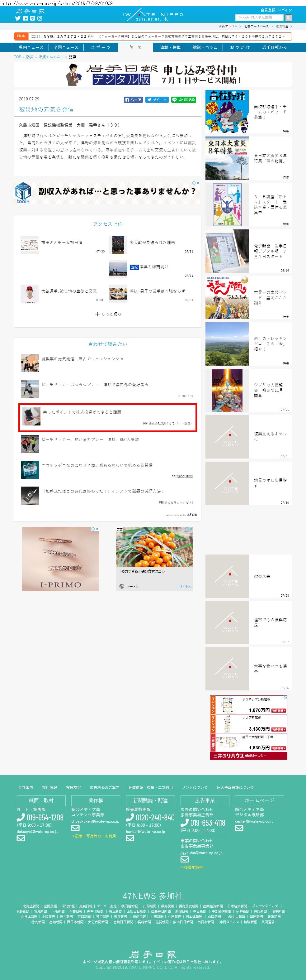Open the Twitter icon in header
Screen dimensions: 306x980
pyautogui.click(x=17, y=18)
